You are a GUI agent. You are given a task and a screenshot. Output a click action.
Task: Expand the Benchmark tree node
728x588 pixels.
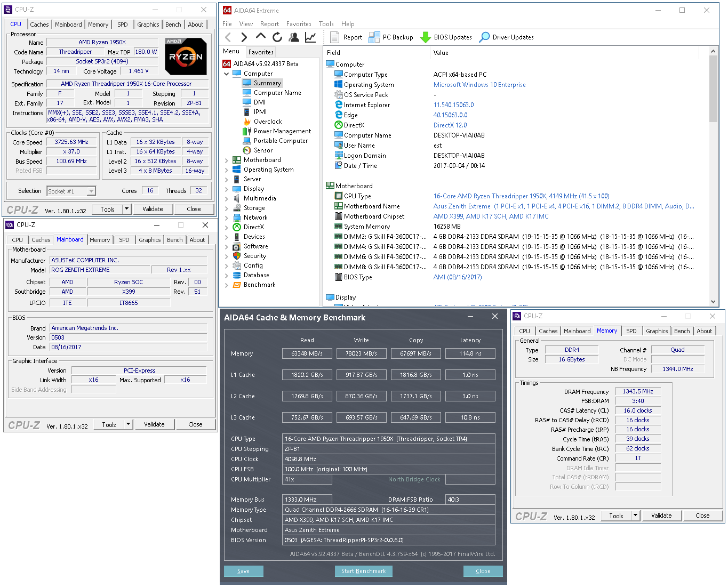click(x=227, y=285)
